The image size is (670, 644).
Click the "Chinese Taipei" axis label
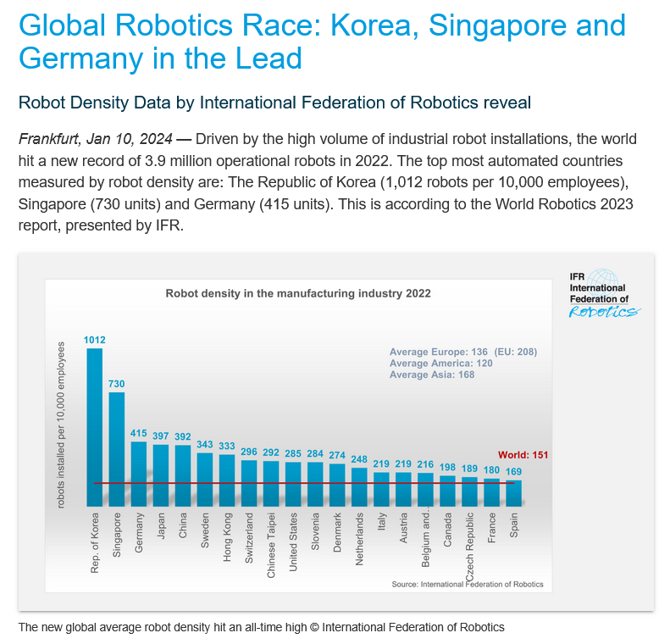(271, 546)
